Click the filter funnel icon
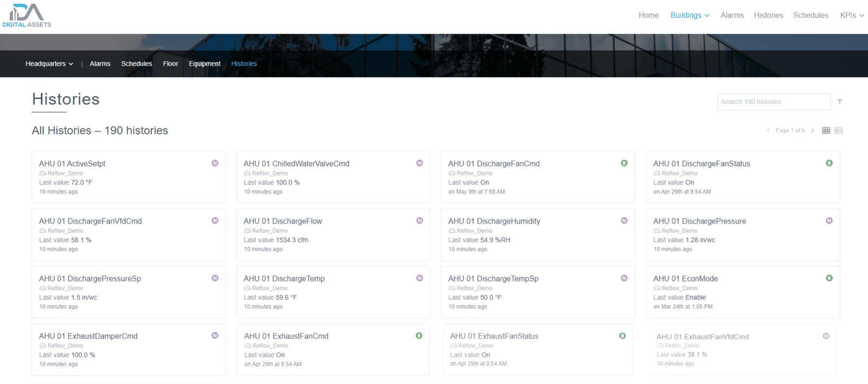Image resolution: width=868 pixels, height=384 pixels. 839,101
